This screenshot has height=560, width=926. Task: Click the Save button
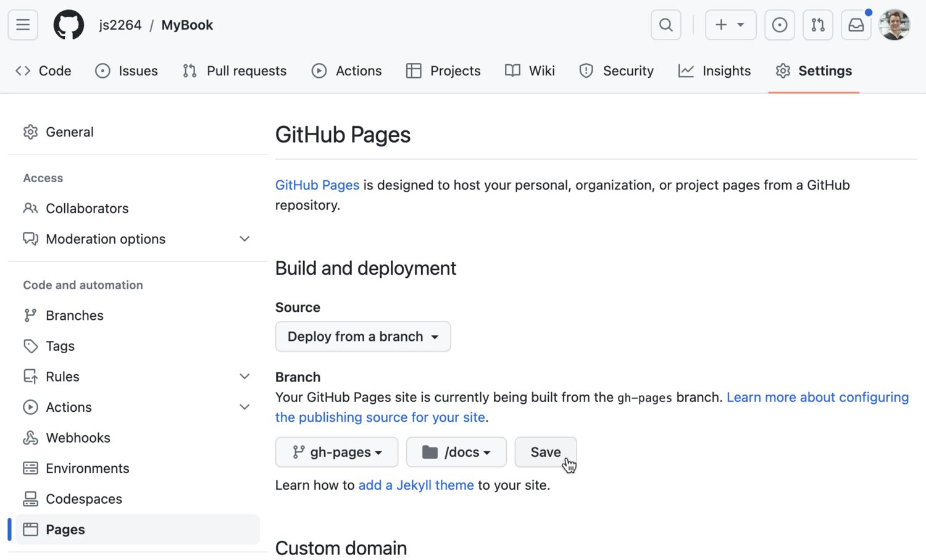545,453
